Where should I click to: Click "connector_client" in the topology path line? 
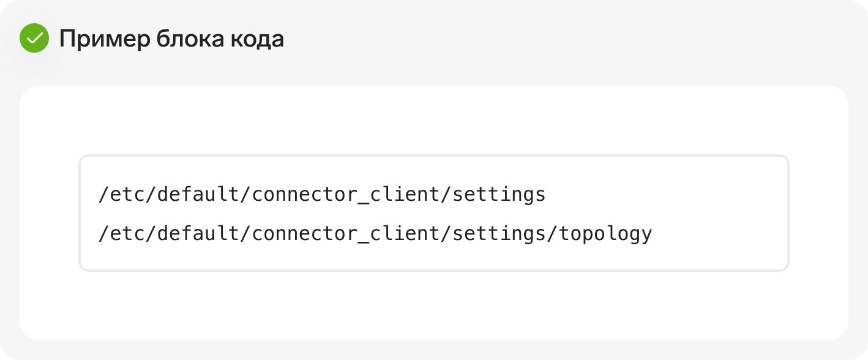pos(345,234)
